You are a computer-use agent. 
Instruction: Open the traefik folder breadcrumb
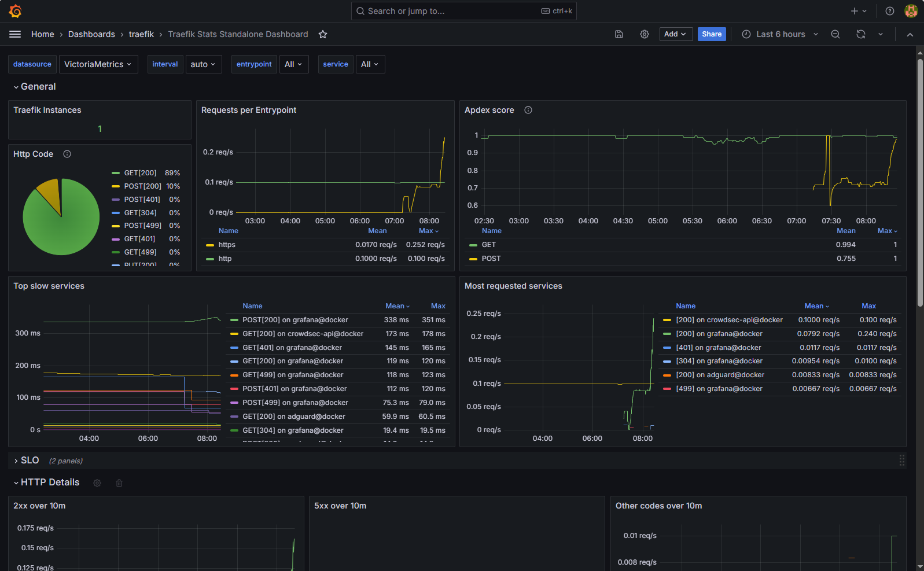pos(141,34)
